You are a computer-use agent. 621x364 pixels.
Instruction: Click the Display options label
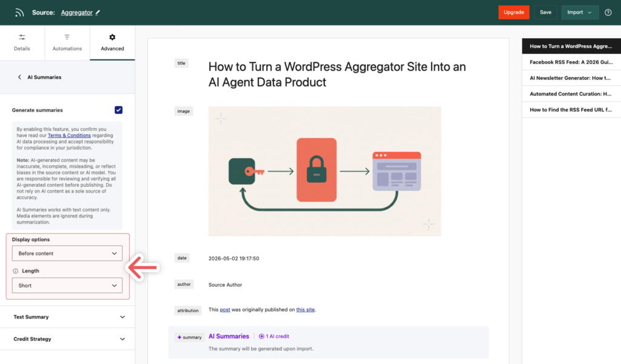[x=31, y=240]
